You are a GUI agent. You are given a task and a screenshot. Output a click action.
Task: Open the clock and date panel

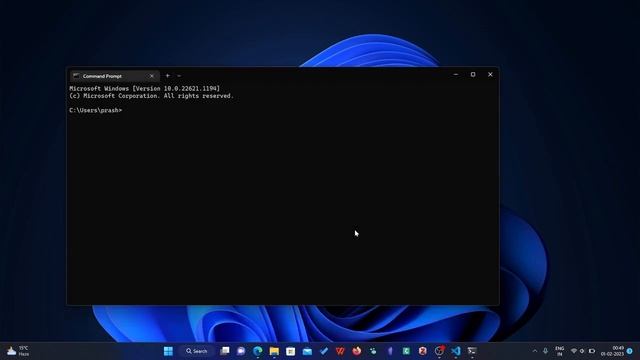(612, 351)
